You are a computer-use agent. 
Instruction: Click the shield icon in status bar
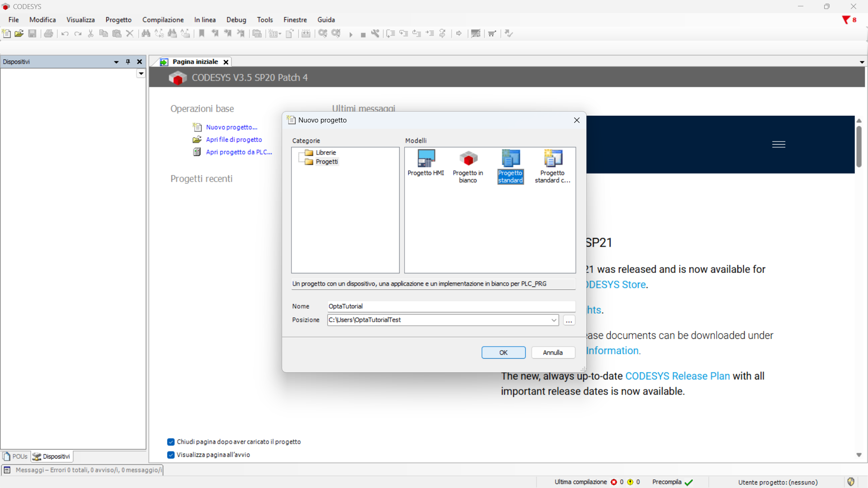[x=851, y=482]
